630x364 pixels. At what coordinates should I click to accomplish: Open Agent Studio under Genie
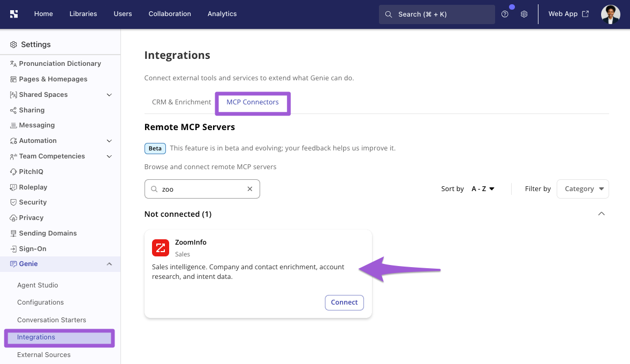[x=37, y=285]
